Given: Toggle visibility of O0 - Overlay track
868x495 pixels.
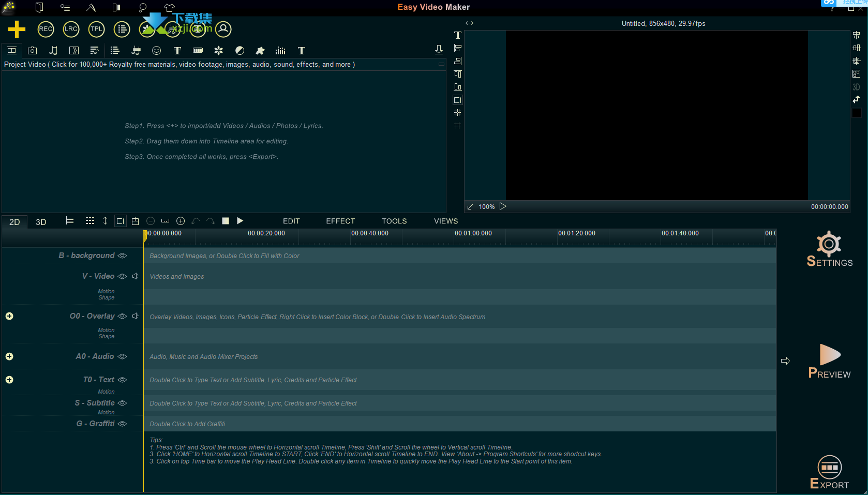Looking at the screenshot, I should pyautogui.click(x=122, y=316).
